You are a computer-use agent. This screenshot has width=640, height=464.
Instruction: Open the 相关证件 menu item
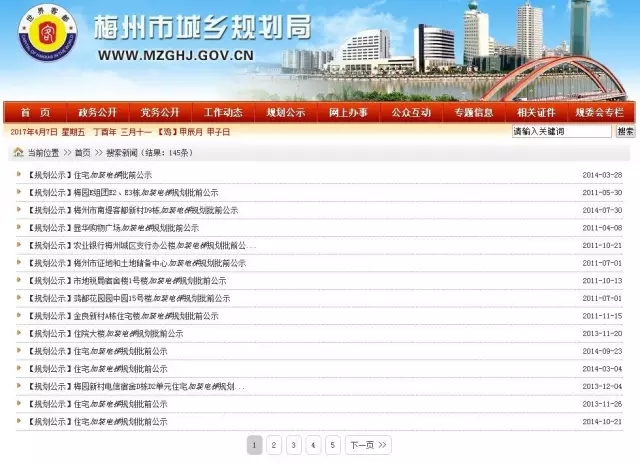[x=535, y=113]
